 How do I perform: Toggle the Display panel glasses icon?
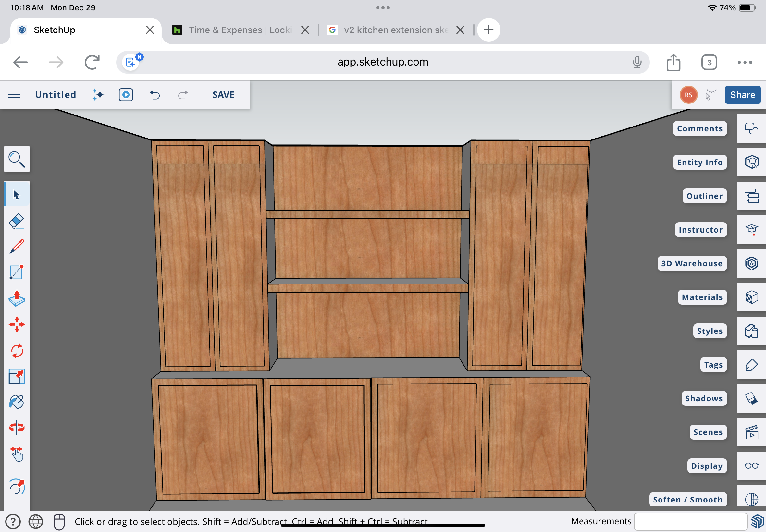751,466
